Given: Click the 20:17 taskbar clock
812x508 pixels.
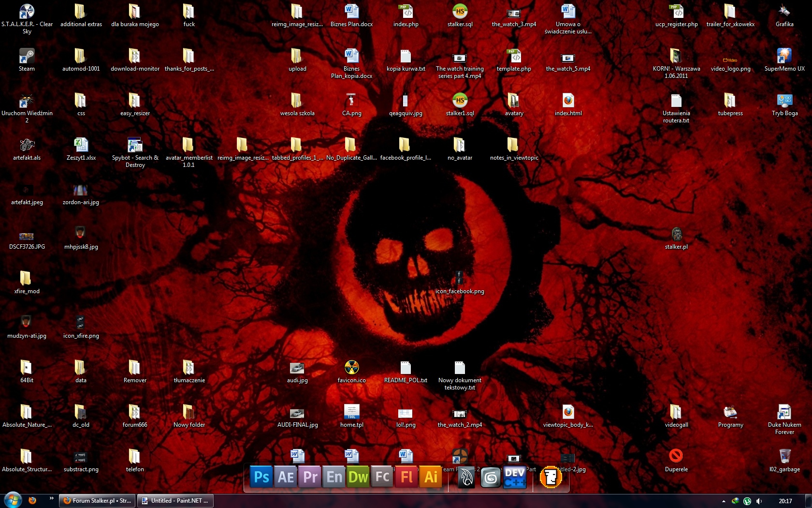Looking at the screenshot, I should pos(785,501).
